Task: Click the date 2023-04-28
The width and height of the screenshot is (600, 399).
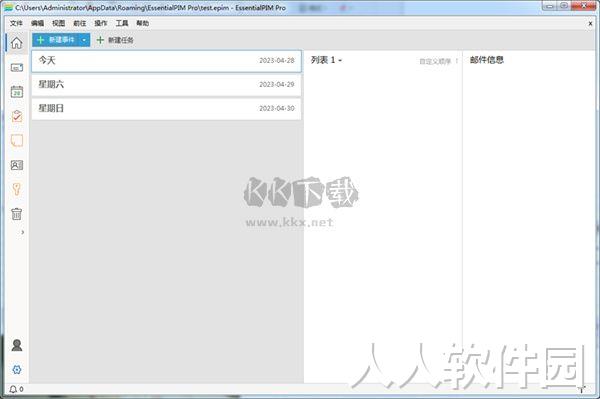Action: pos(277,60)
